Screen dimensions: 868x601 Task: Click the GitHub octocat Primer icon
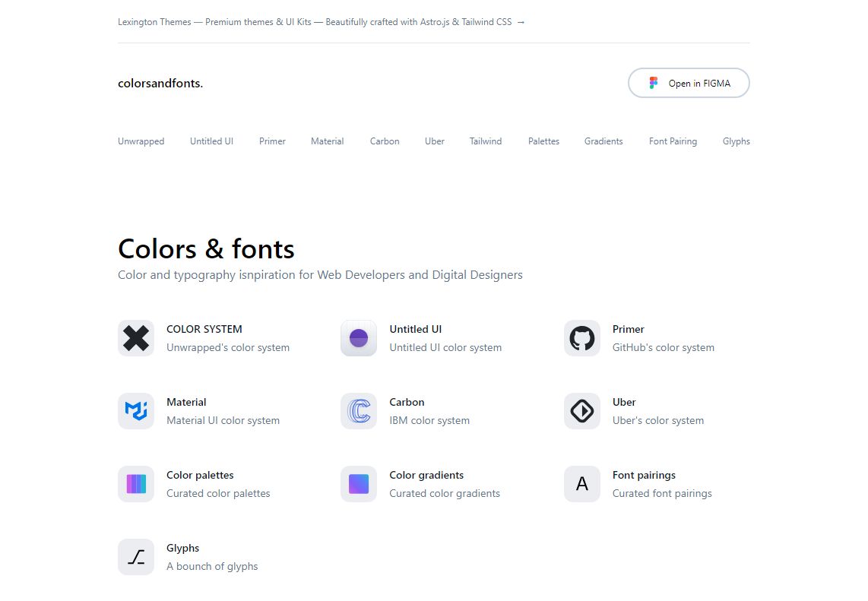pos(581,338)
